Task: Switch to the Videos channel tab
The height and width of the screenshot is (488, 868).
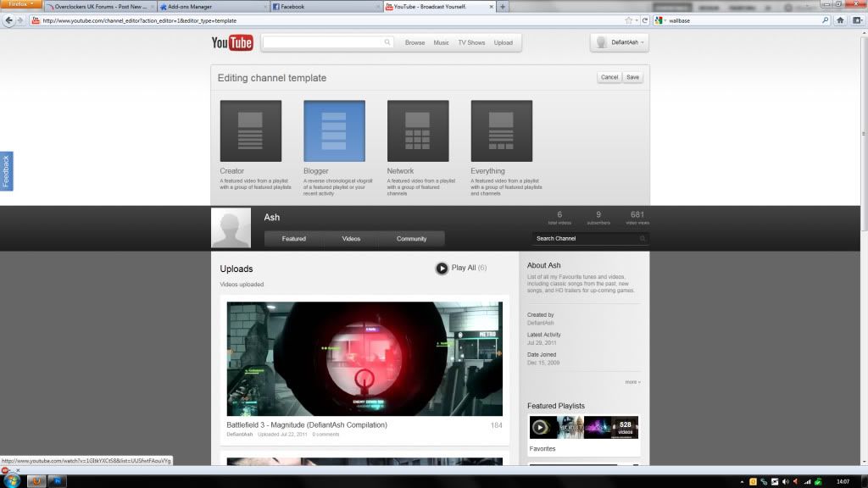Action: click(x=351, y=239)
